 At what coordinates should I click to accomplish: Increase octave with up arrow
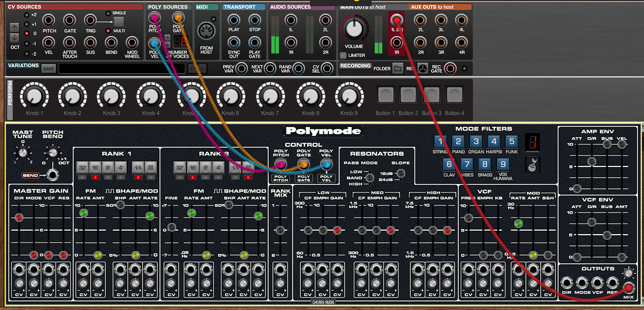pos(14,26)
